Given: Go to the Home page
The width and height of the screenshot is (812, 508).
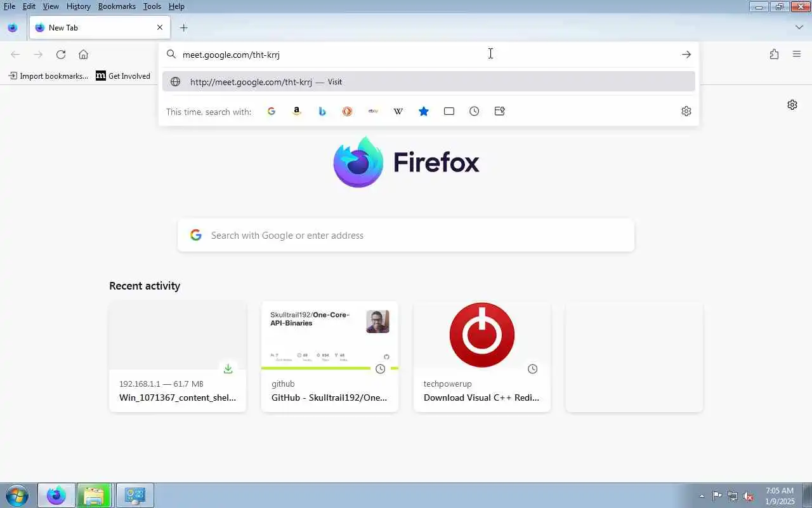Looking at the screenshot, I should point(83,55).
